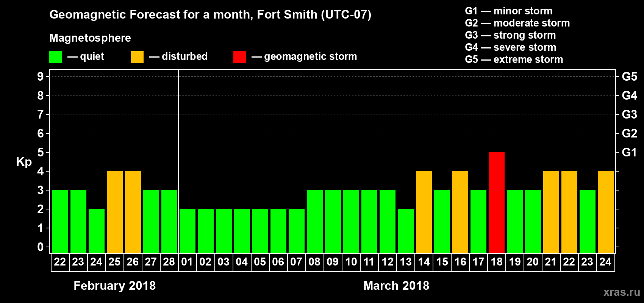Click the date label 28 for February
644x303 pixels.
point(169,262)
